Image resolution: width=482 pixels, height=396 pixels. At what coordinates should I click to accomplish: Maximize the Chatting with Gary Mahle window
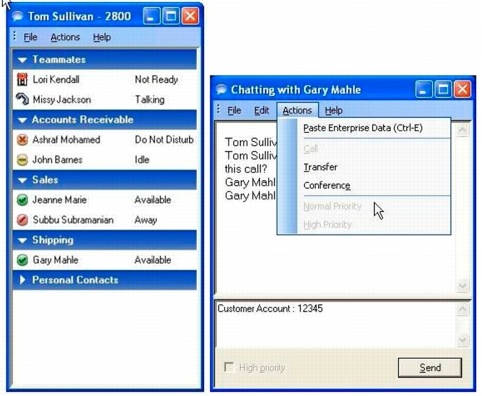click(443, 89)
